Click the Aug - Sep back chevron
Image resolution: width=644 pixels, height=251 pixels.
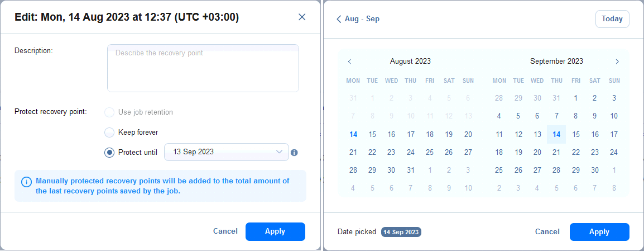tap(339, 19)
